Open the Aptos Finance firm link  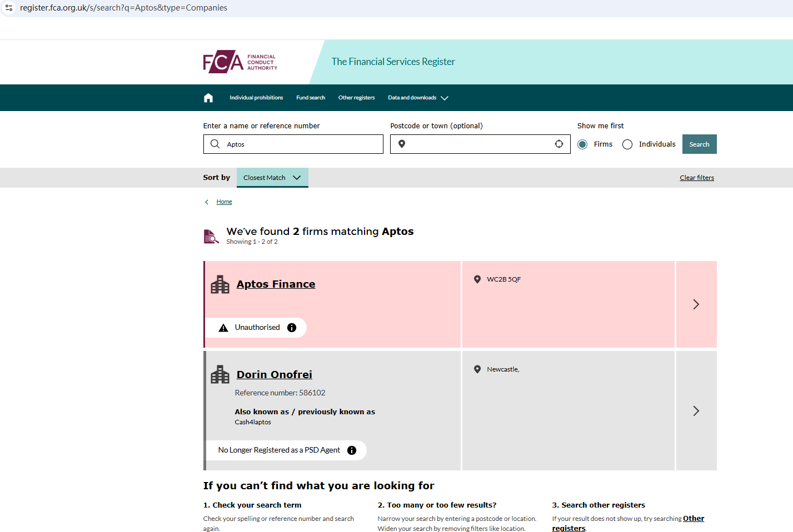(276, 284)
